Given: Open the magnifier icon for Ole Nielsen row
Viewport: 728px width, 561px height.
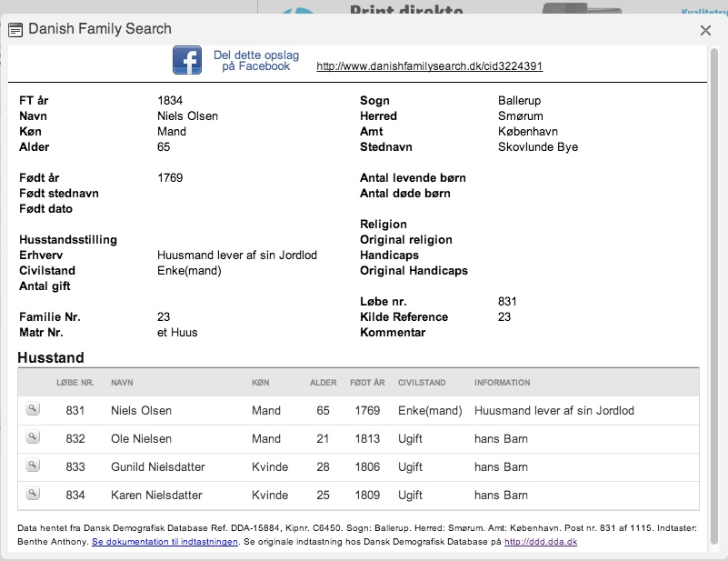Looking at the screenshot, I should tap(33, 437).
